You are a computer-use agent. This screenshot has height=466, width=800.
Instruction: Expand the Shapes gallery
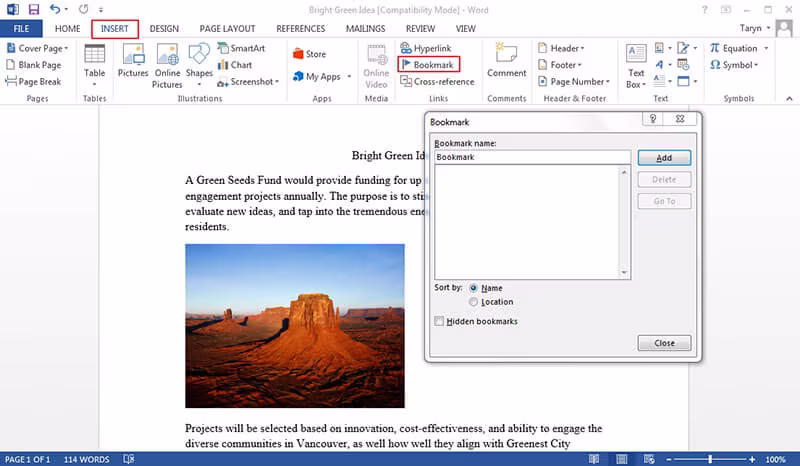(x=199, y=66)
